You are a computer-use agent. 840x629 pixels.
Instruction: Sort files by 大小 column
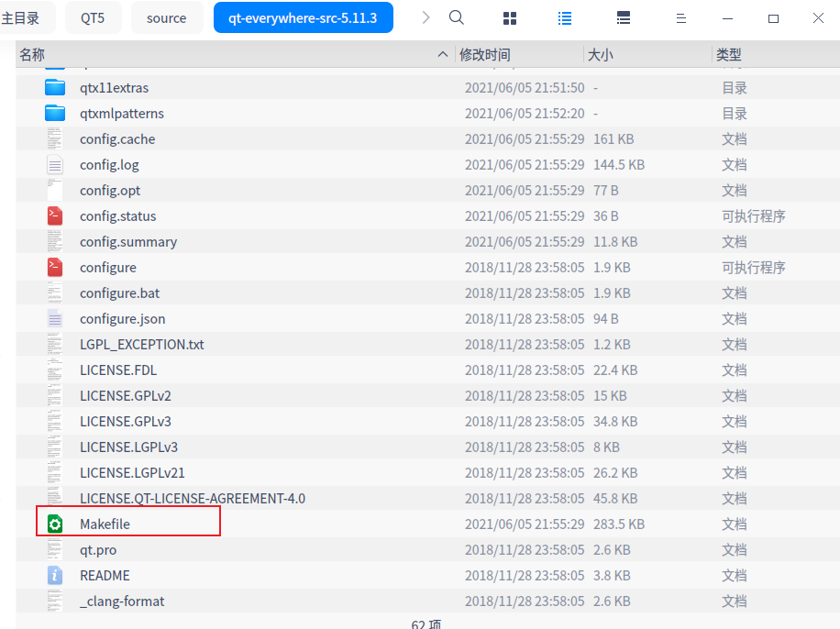pos(601,54)
